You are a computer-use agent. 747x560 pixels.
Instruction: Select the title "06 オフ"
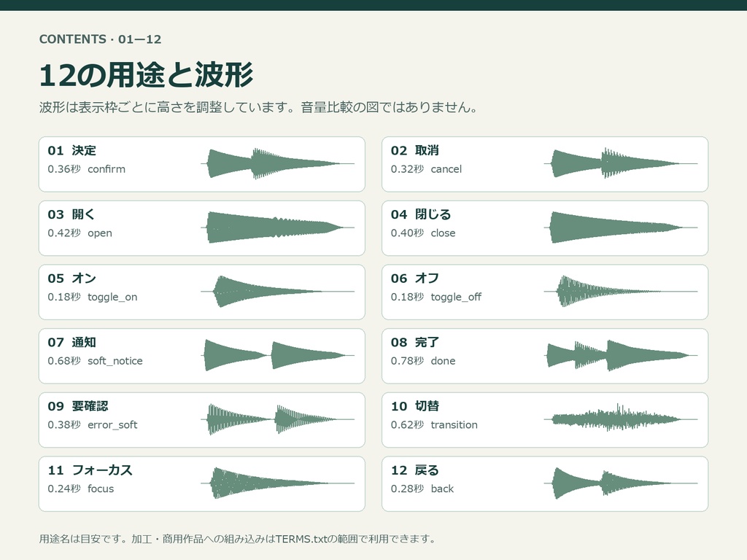coord(415,278)
